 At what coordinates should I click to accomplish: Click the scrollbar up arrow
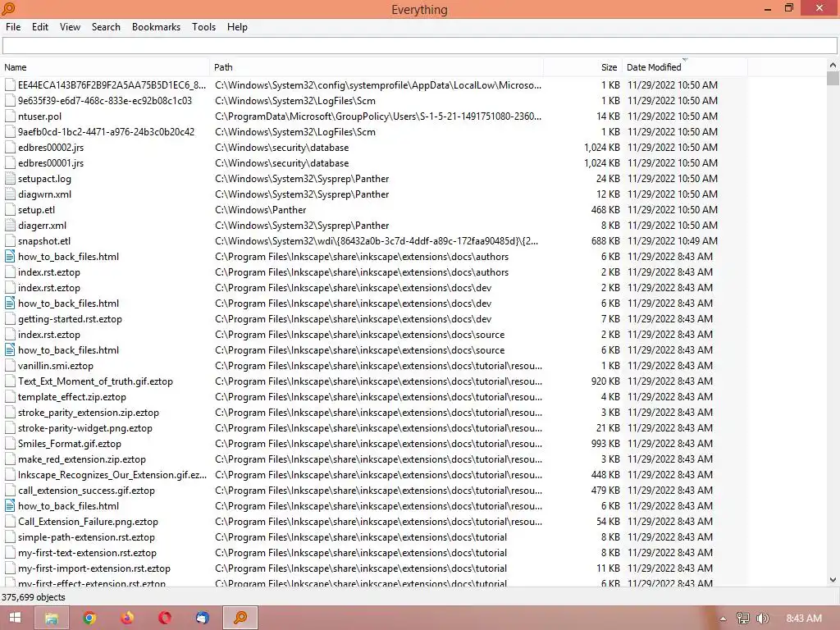coord(833,65)
